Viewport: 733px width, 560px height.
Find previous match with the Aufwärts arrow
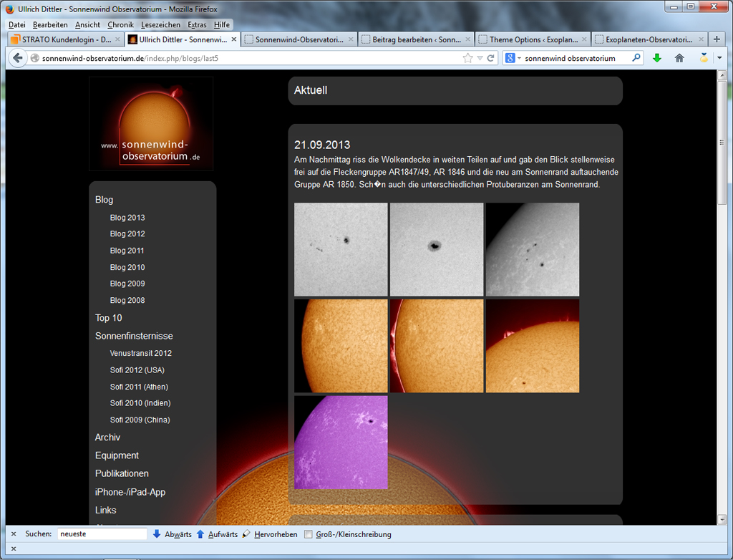pyautogui.click(x=216, y=534)
